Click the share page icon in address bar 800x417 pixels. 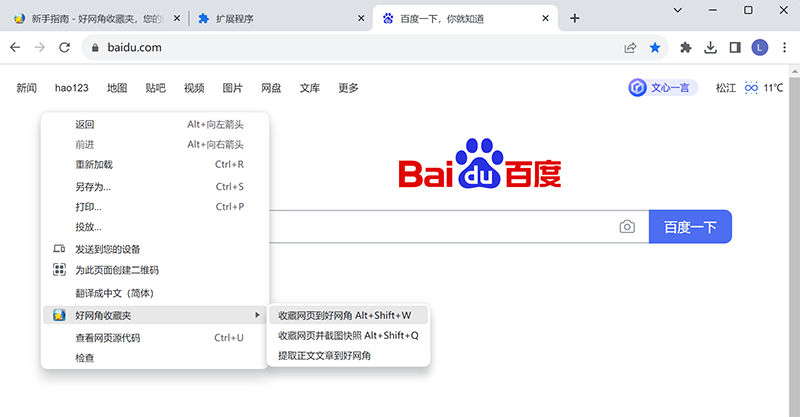coord(631,47)
